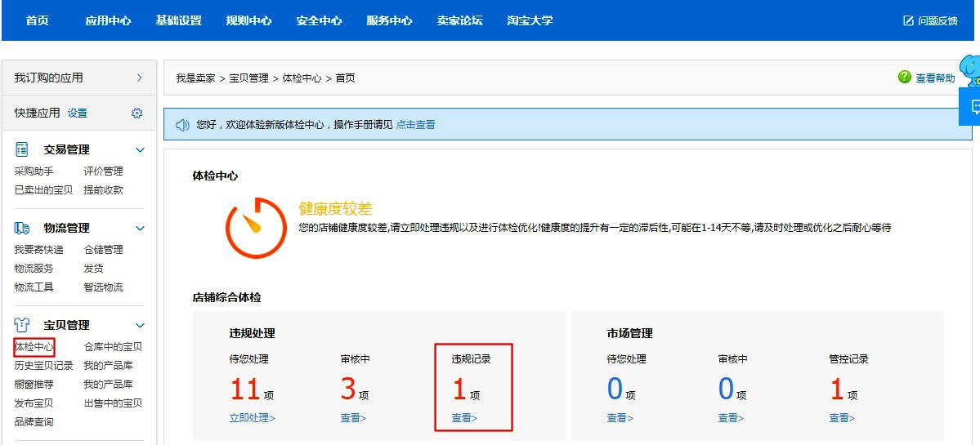Open 橱窗推荐 in sidebar
Screen dimensions: 980x445
pyautogui.click(x=34, y=385)
